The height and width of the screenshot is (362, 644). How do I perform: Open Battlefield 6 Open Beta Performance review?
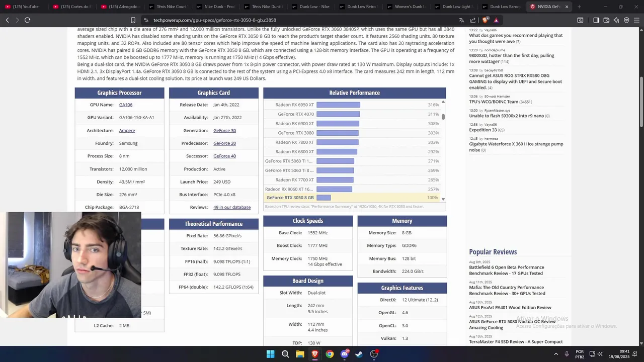click(x=507, y=270)
